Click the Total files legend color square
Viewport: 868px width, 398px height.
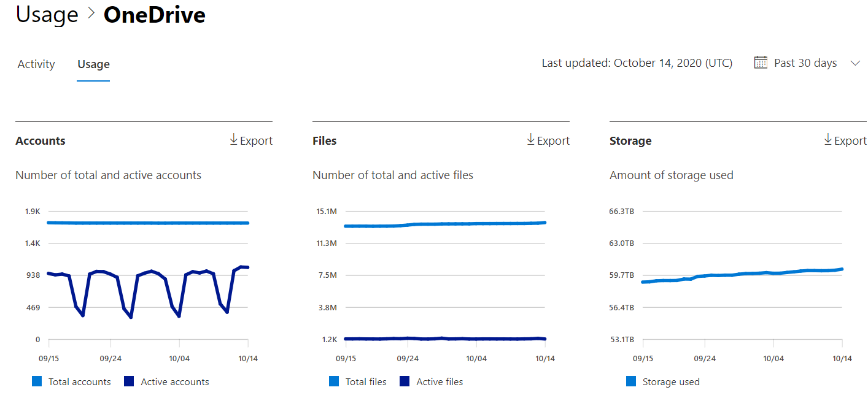334,381
